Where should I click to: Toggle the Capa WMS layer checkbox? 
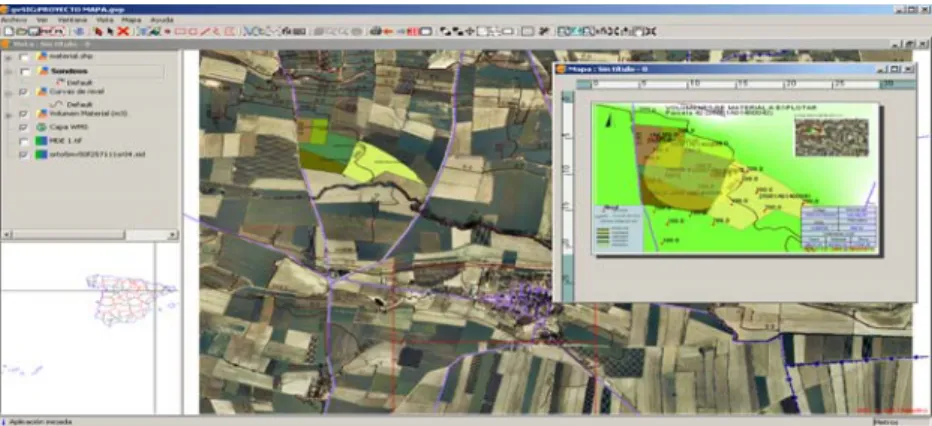(24, 127)
